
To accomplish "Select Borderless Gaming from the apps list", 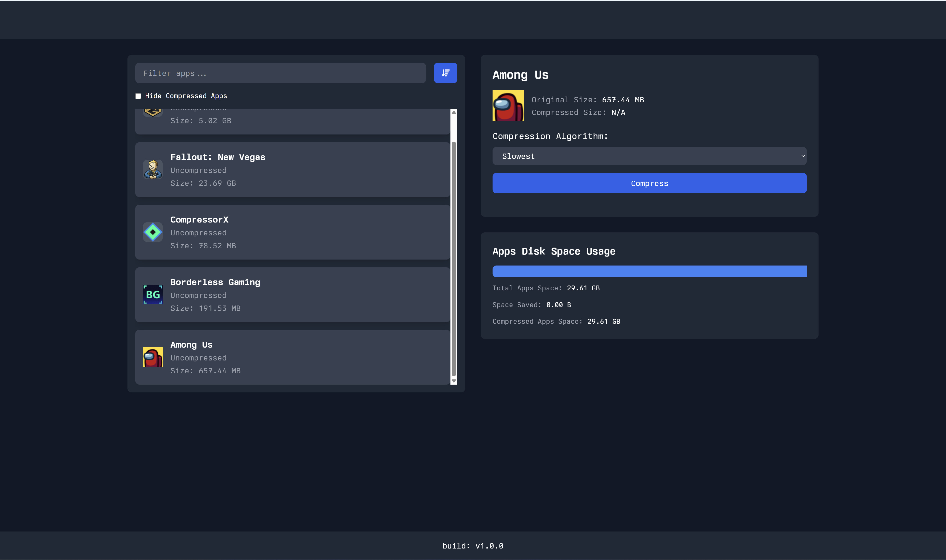I will point(293,294).
